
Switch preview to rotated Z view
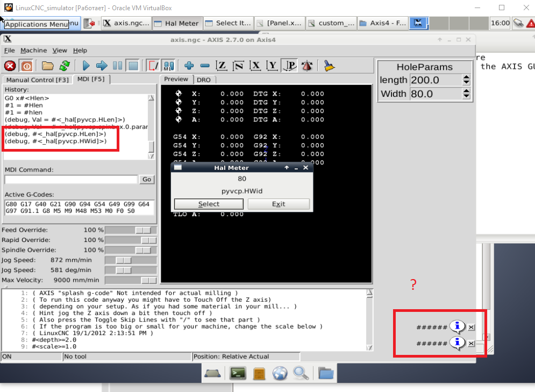(x=239, y=66)
